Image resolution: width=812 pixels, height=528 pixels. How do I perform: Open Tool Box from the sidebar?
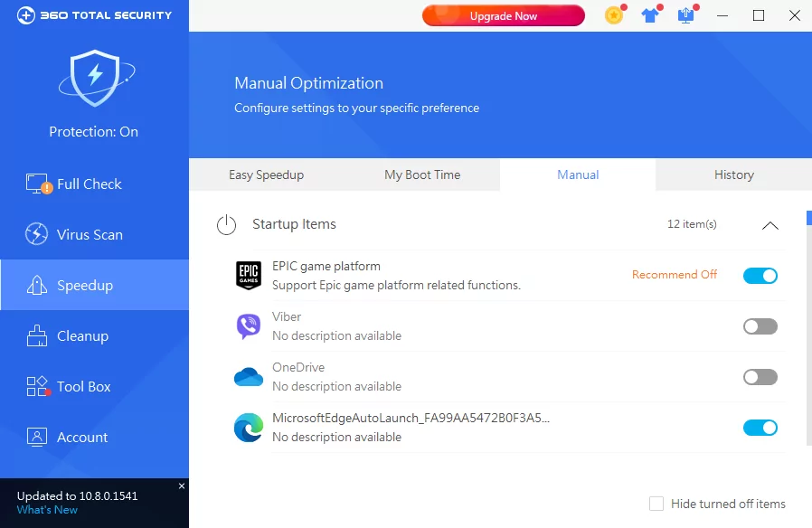tap(94, 387)
